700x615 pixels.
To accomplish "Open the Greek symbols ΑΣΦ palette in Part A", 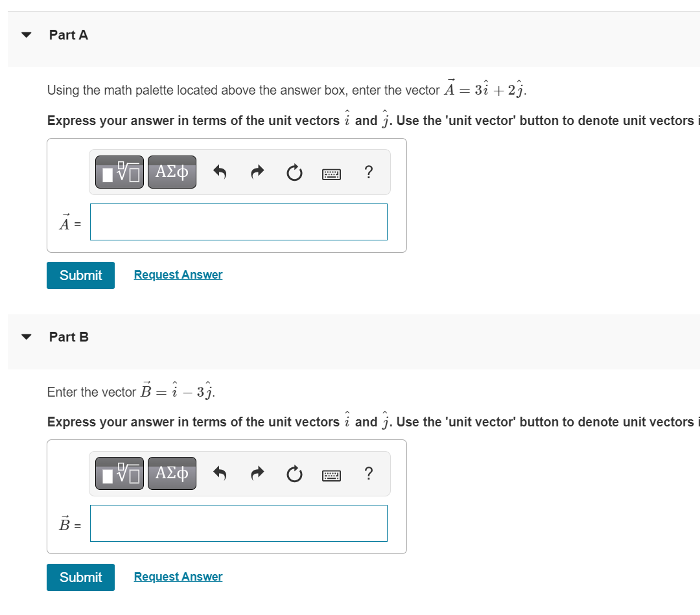I will [x=172, y=172].
